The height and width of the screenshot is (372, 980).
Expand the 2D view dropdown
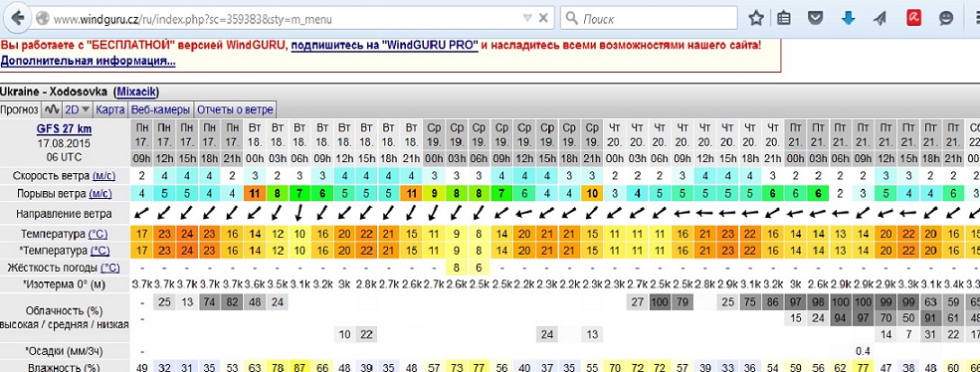[x=78, y=109]
